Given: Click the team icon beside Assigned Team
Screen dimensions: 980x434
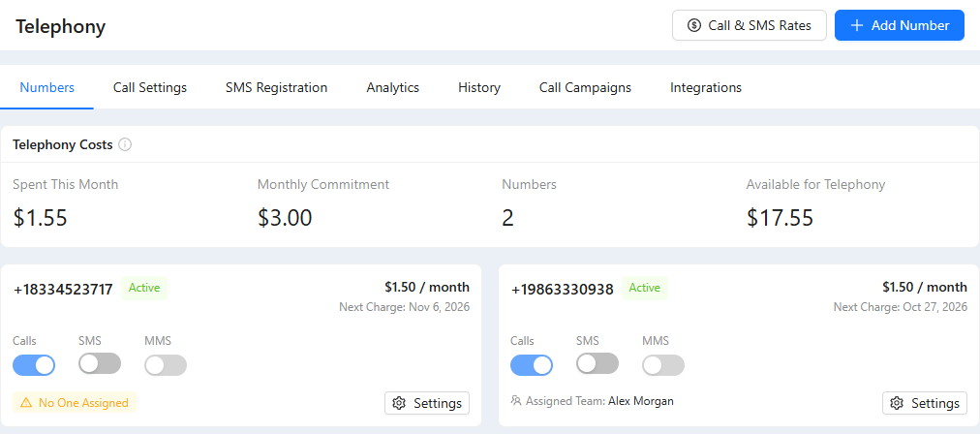Looking at the screenshot, I should [515, 400].
